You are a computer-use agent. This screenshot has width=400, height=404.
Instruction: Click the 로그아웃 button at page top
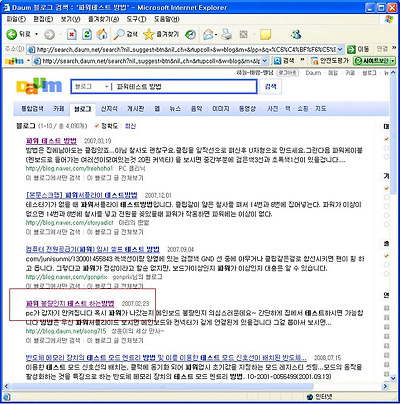click(x=288, y=73)
